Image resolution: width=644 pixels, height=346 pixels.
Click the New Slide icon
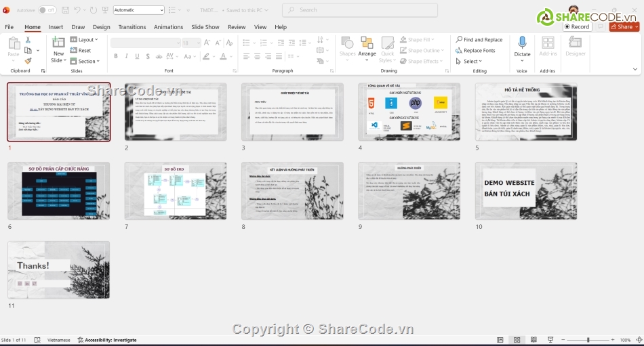click(58, 43)
